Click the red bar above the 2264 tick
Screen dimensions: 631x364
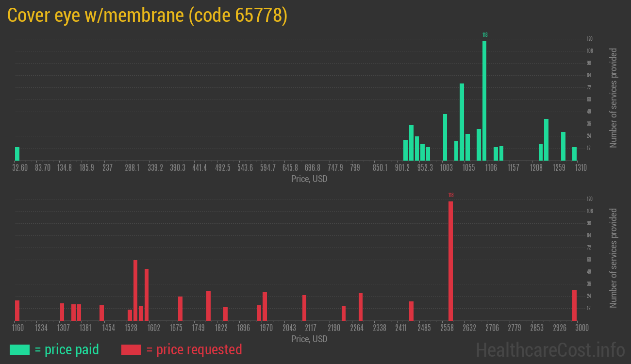click(x=361, y=307)
